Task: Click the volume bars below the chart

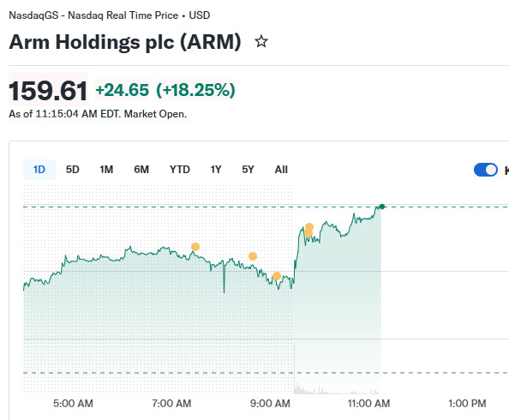Action: click(x=336, y=388)
